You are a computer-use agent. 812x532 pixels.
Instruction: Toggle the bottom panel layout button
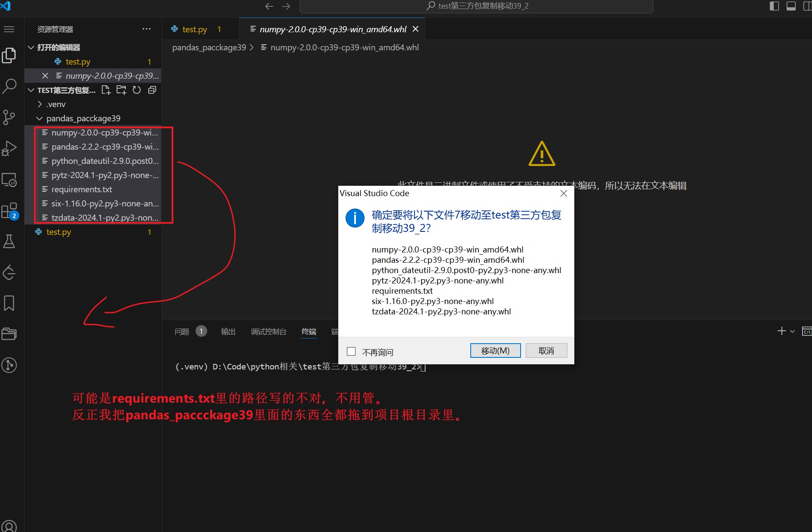[791, 6]
